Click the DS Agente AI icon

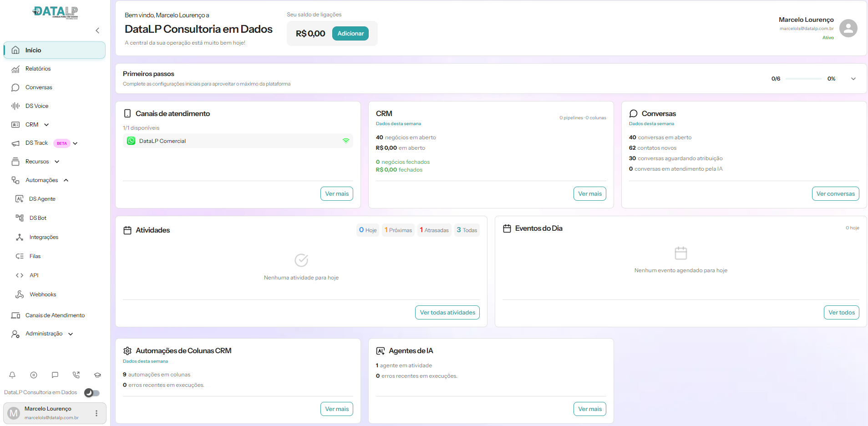point(20,199)
